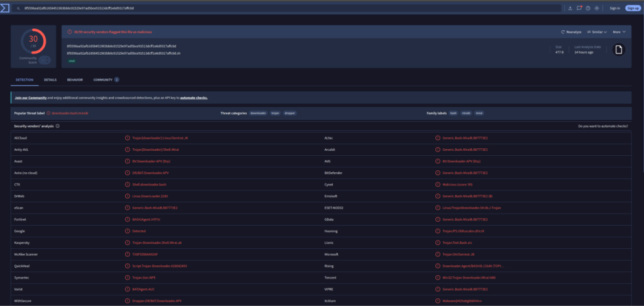Reanalyze the file
The height and width of the screenshot is (306, 644).
pos(571,32)
